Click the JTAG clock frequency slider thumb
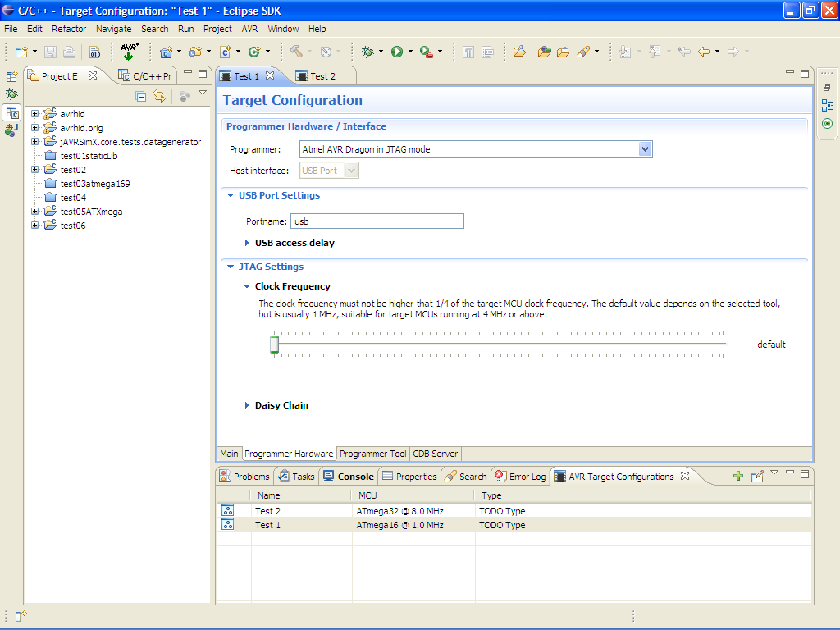The image size is (840, 630). 274,344
